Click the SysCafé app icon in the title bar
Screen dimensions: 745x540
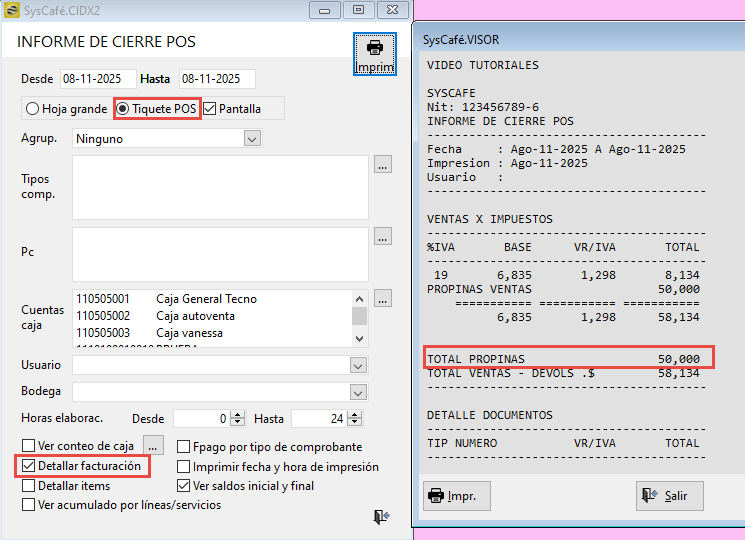click(11, 10)
